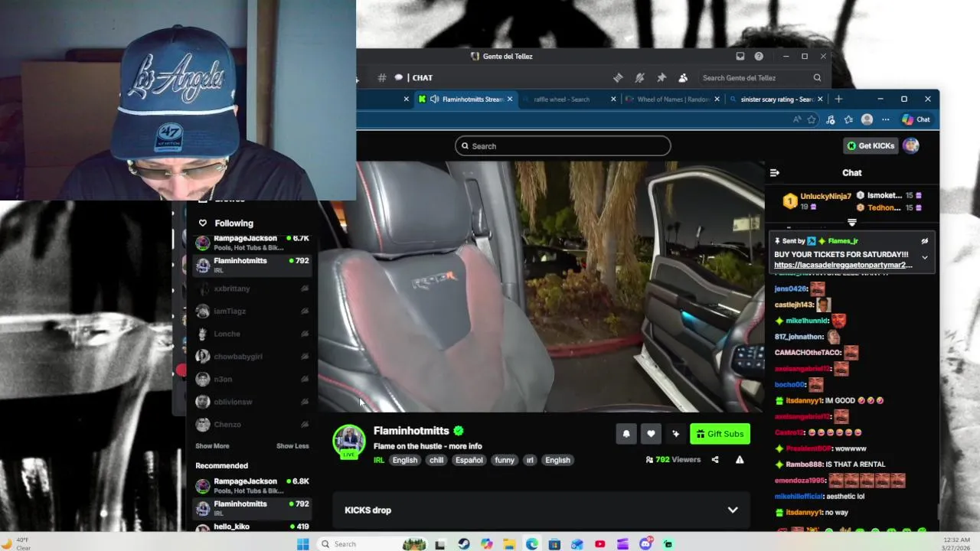Select the Español tag
Image resolution: width=980 pixels, height=551 pixels.
(x=469, y=460)
